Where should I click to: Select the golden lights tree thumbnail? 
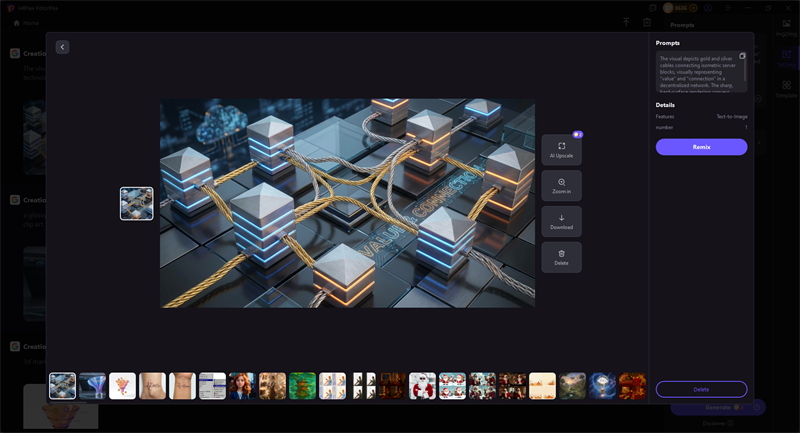[x=272, y=386]
